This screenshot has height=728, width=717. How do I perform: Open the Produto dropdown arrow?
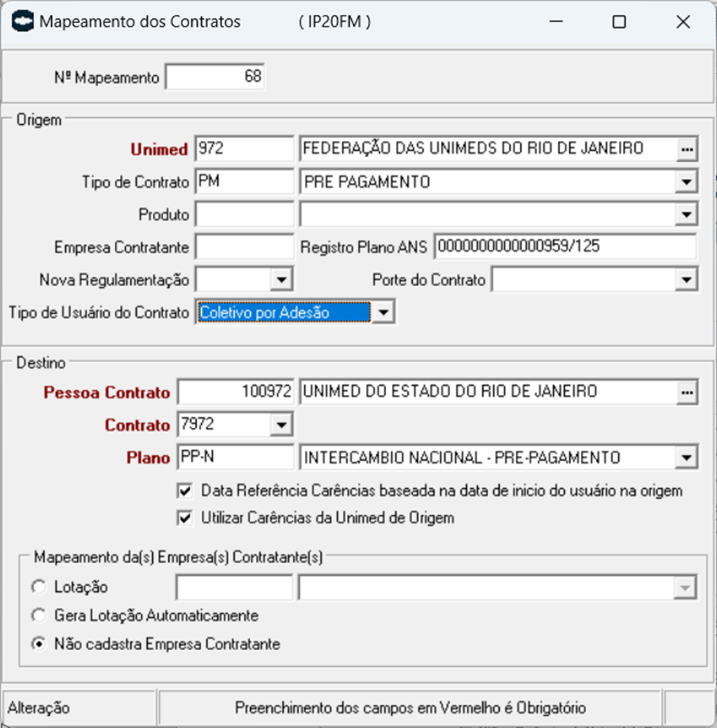coord(687,215)
